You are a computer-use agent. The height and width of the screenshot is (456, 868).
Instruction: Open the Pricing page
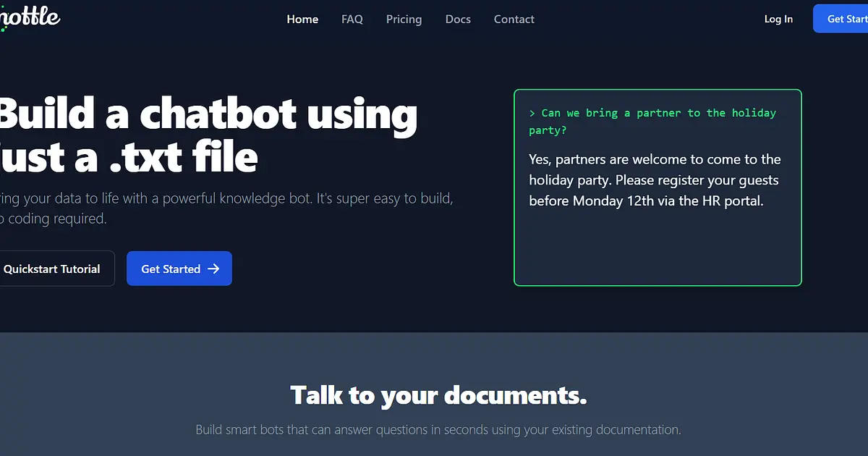point(404,19)
